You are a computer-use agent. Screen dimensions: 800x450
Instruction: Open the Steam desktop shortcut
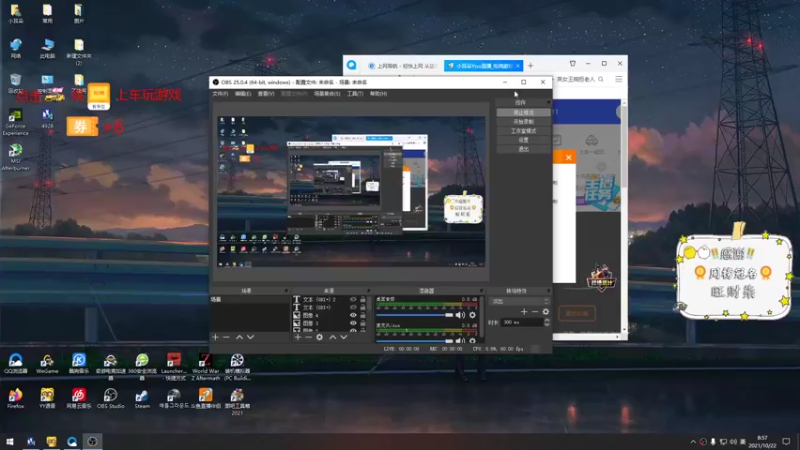[x=142, y=398]
